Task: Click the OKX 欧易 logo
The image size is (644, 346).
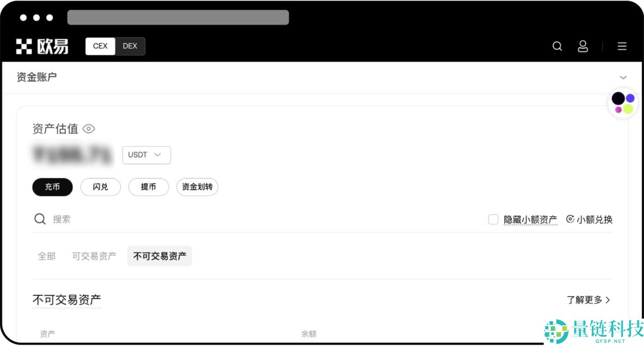Action: [42, 46]
